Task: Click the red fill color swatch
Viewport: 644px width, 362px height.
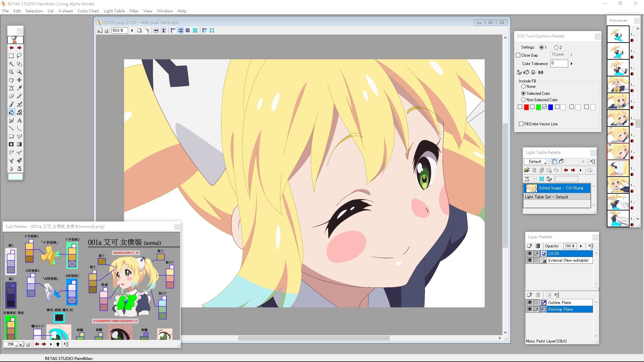Action: pyautogui.click(x=526, y=107)
